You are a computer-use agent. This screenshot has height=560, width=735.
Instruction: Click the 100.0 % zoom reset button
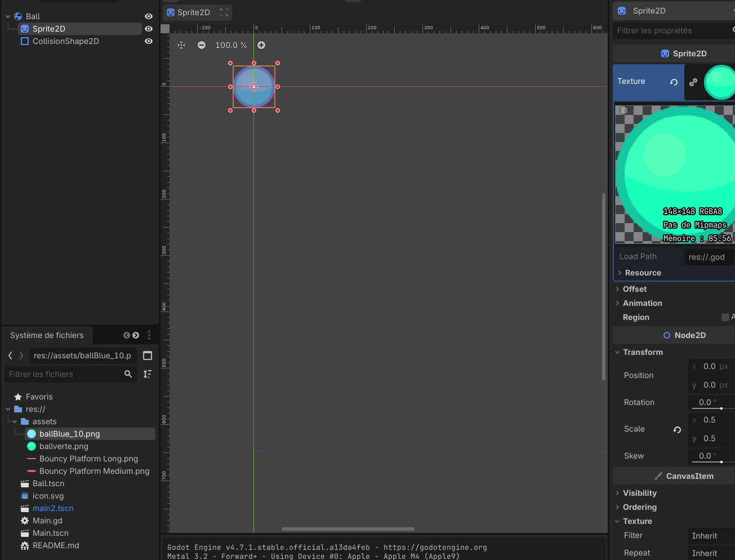[231, 45]
